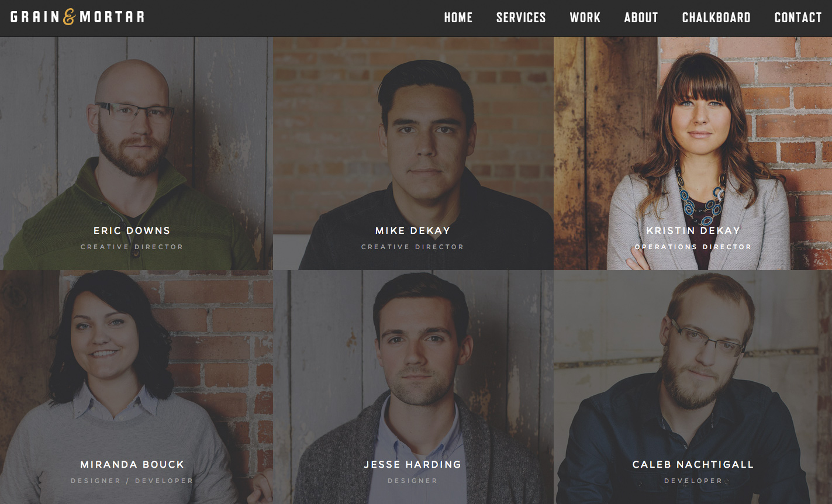832x504 pixels.
Task: Click the Miranda Bouck name link
Action: coord(132,464)
